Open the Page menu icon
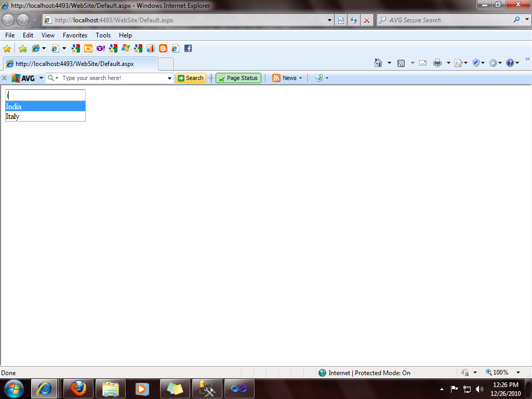Image resolution: width=532 pixels, height=399 pixels. point(461,63)
